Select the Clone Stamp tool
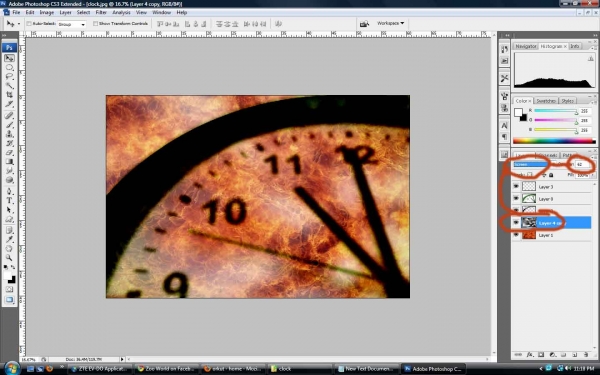The image size is (600, 375). 9,134
